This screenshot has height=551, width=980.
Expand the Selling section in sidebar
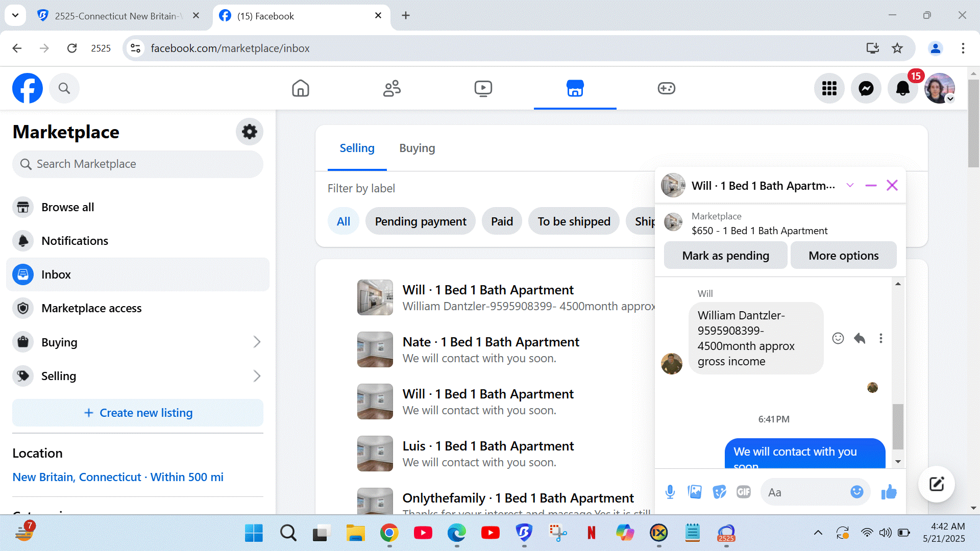(x=257, y=376)
